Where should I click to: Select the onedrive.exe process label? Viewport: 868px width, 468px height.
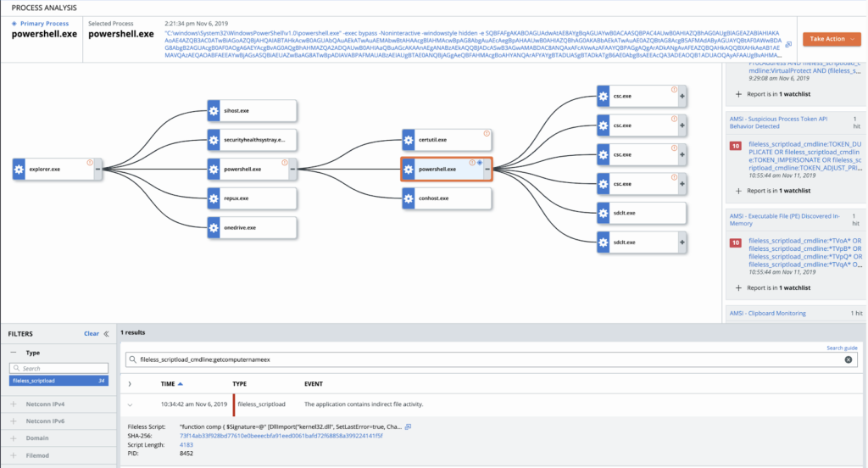coord(240,227)
